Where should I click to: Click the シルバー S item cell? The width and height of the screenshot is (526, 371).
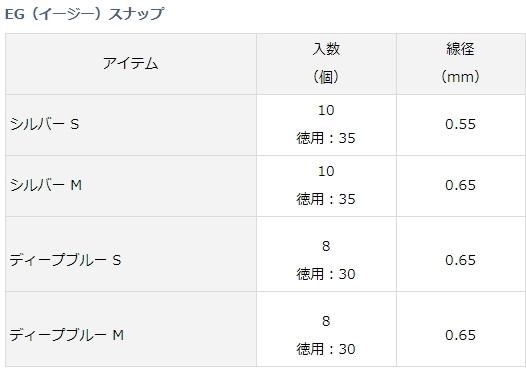pyautogui.click(x=131, y=125)
